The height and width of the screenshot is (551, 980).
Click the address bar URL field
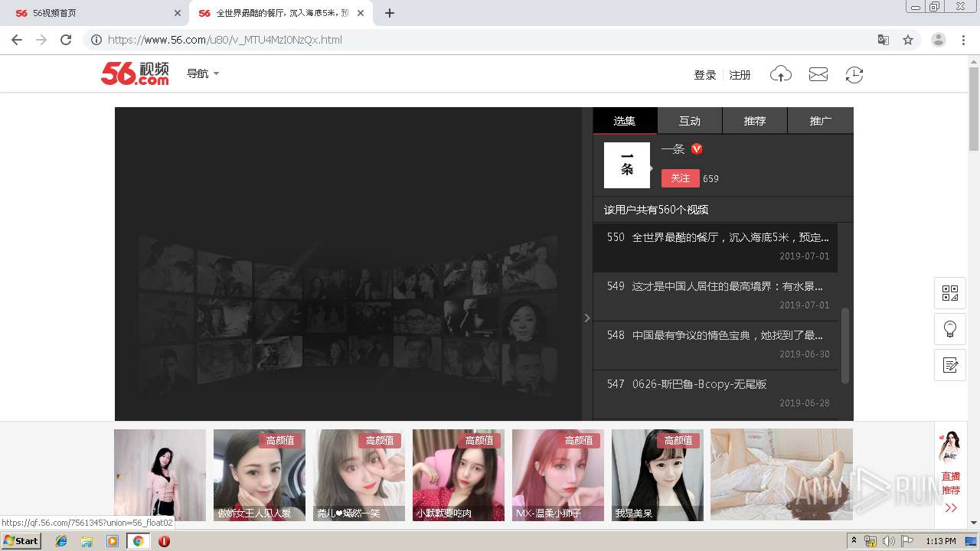coord(490,40)
